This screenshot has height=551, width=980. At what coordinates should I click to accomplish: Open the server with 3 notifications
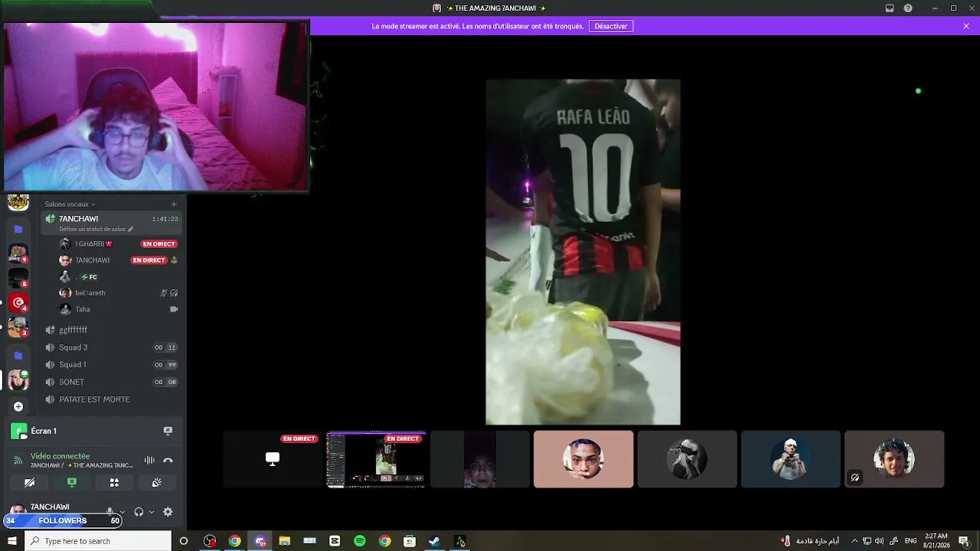coord(18,327)
